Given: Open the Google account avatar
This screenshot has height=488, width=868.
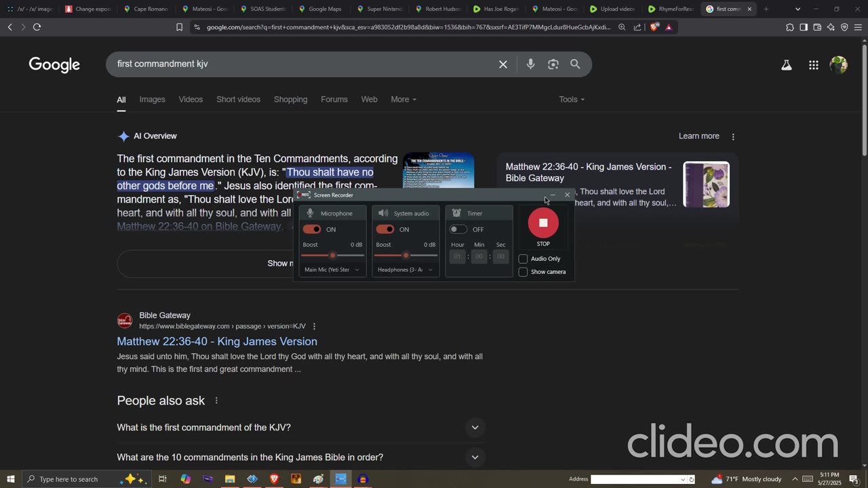Looking at the screenshot, I should [x=839, y=65].
